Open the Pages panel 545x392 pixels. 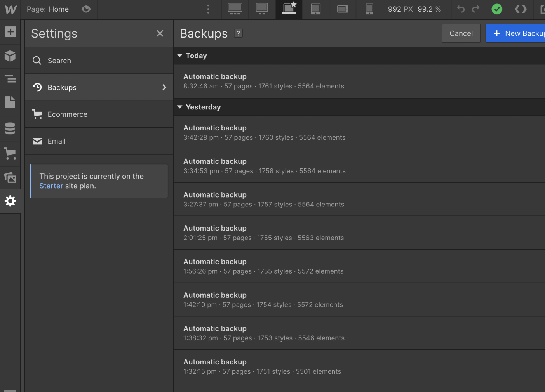(10, 102)
